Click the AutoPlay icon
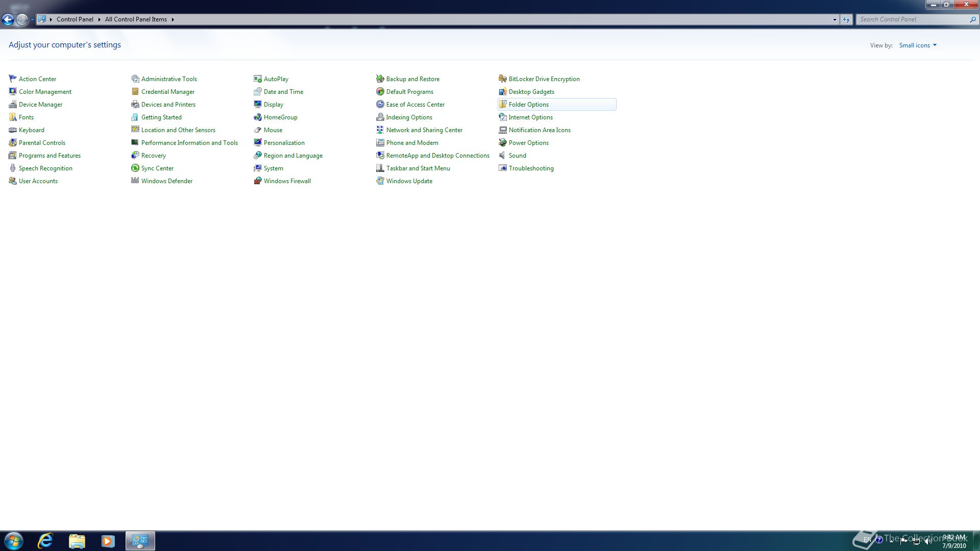The height and width of the screenshot is (551, 980). 258,79
